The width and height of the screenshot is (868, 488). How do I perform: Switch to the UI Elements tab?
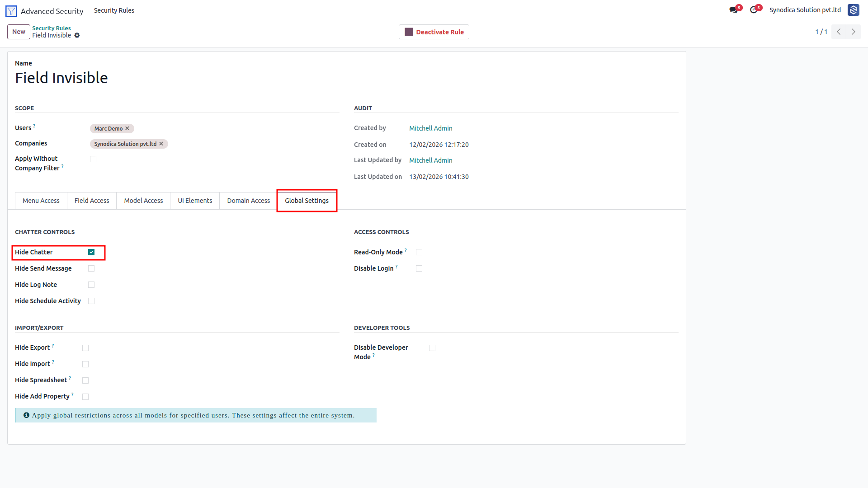click(195, 201)
